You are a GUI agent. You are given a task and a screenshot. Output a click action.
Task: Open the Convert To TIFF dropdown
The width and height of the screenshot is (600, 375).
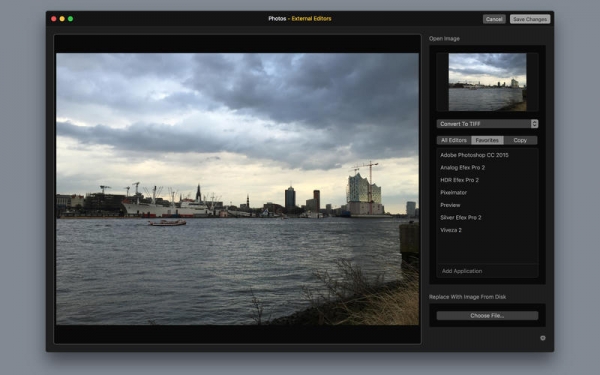pyautogui.click(x=487, y=124)
